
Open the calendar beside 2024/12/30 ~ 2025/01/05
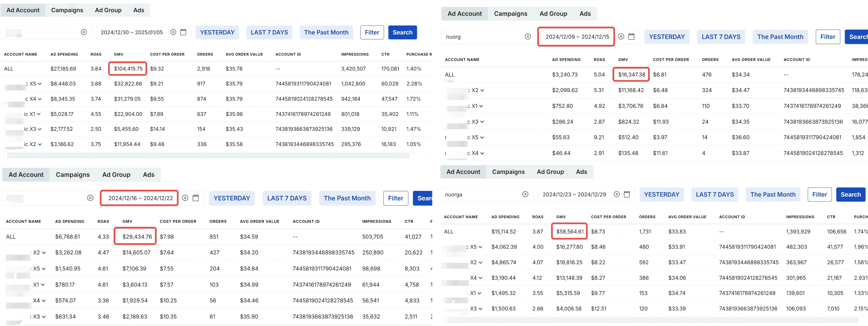pyautogui.click(x=183, y=32)
